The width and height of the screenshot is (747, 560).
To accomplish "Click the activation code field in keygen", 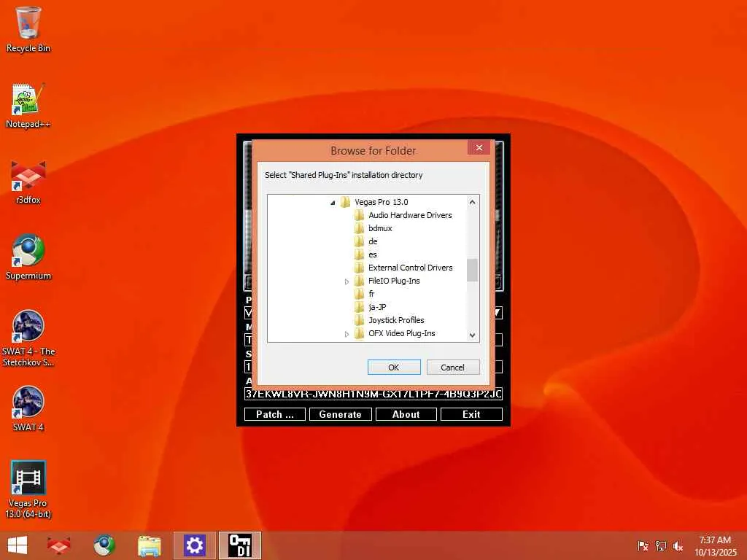I will point(373,394).
